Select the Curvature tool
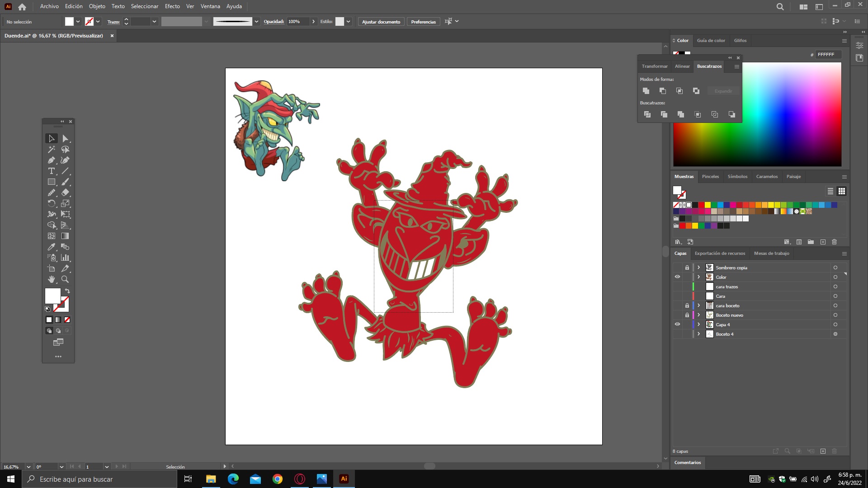Viewport: 868px width, 488px height. tap(66, 160)
